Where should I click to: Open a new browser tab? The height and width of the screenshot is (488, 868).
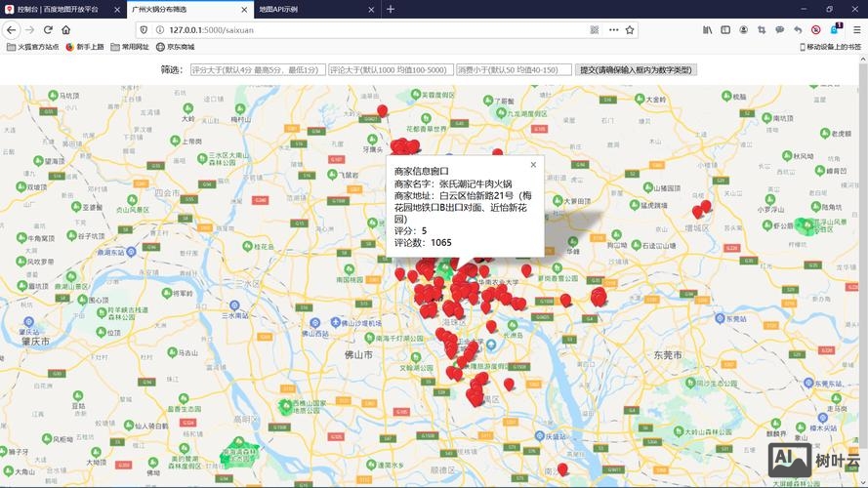pos(391,9)
